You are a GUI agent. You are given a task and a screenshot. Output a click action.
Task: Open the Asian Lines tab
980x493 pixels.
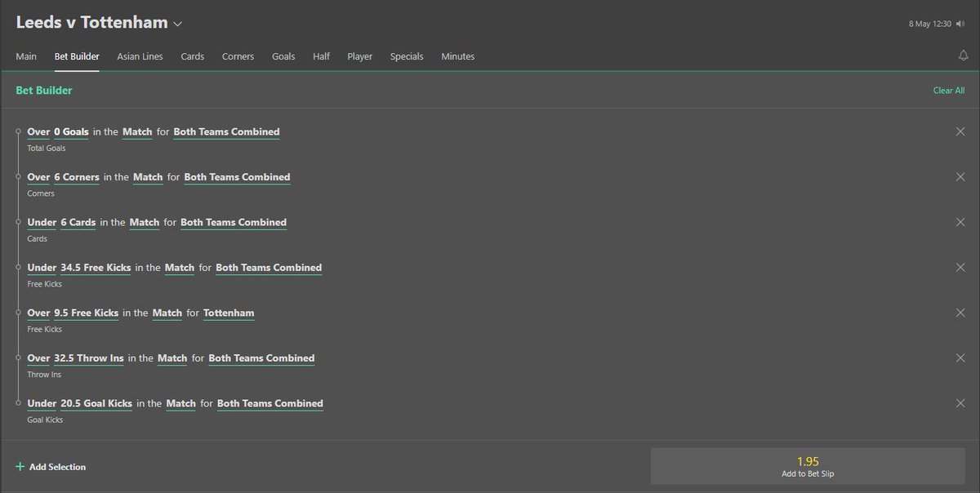(x=140, y=56)
